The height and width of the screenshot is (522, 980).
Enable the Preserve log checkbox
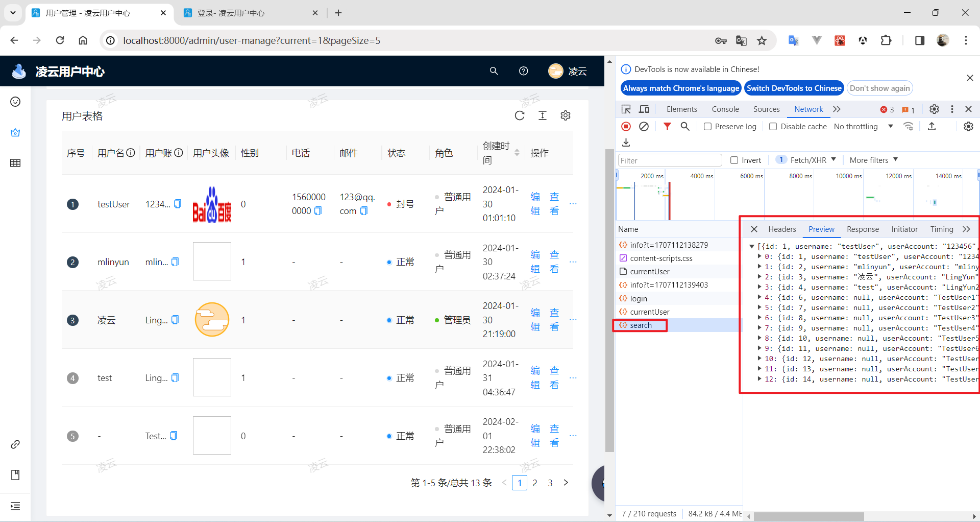click(x=708, y=127)
